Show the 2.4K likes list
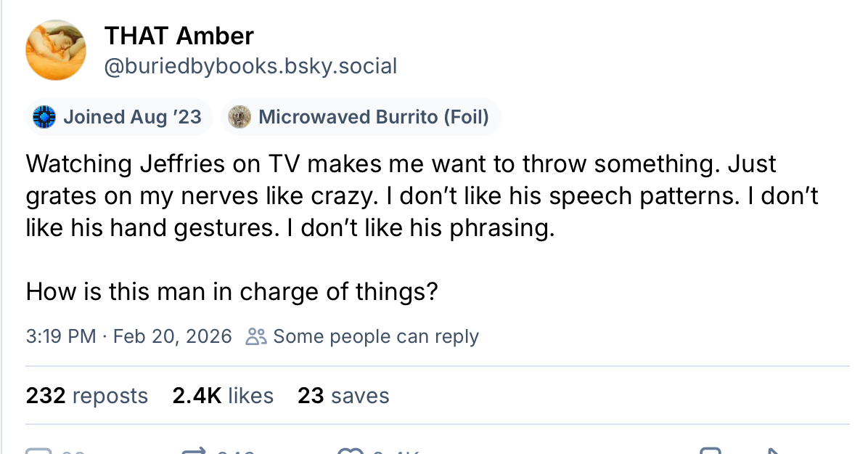 click(x=223, y=396)
